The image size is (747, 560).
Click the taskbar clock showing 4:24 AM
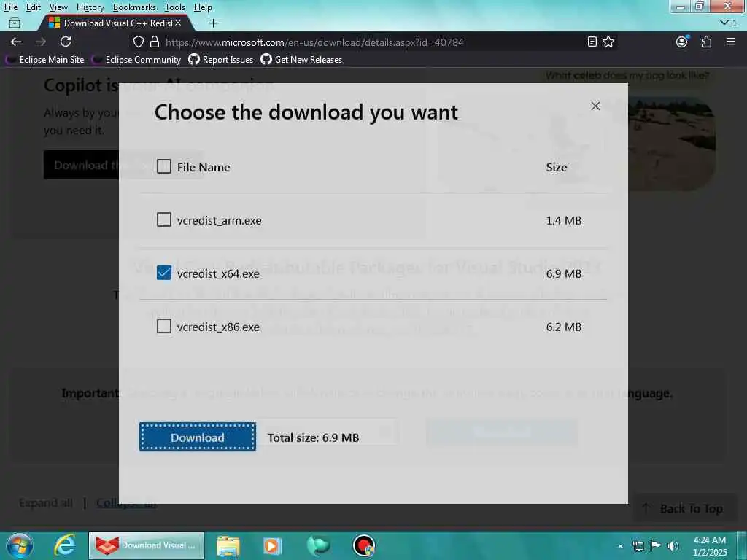tap(709, 546)
